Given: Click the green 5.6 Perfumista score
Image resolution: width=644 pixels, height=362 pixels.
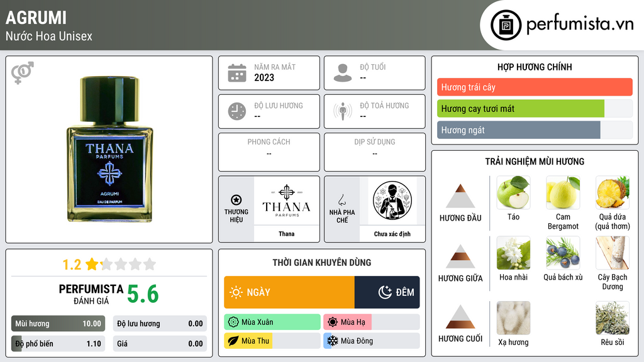Looking at the screenshot, I should [143, 294].
